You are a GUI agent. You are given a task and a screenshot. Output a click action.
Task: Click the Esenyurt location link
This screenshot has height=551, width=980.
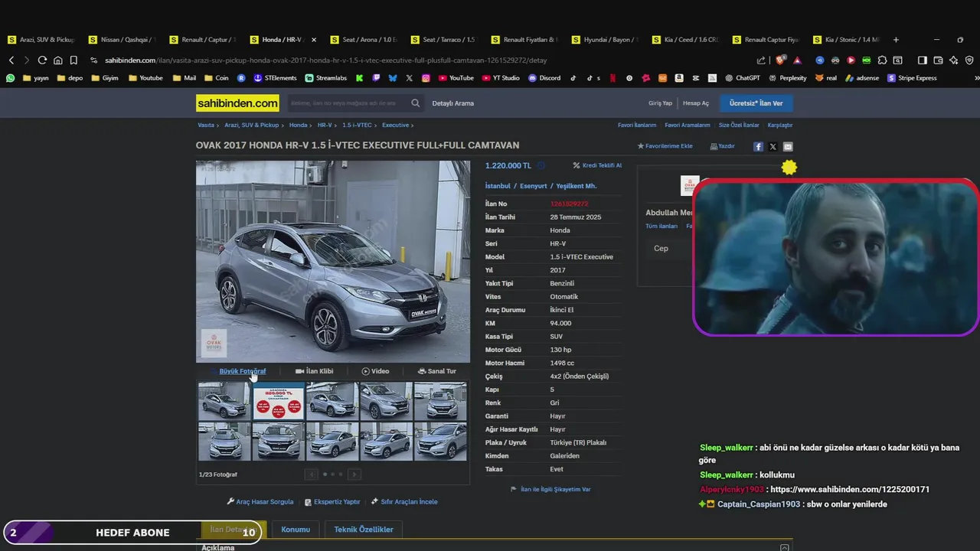[x=534, y=186]
